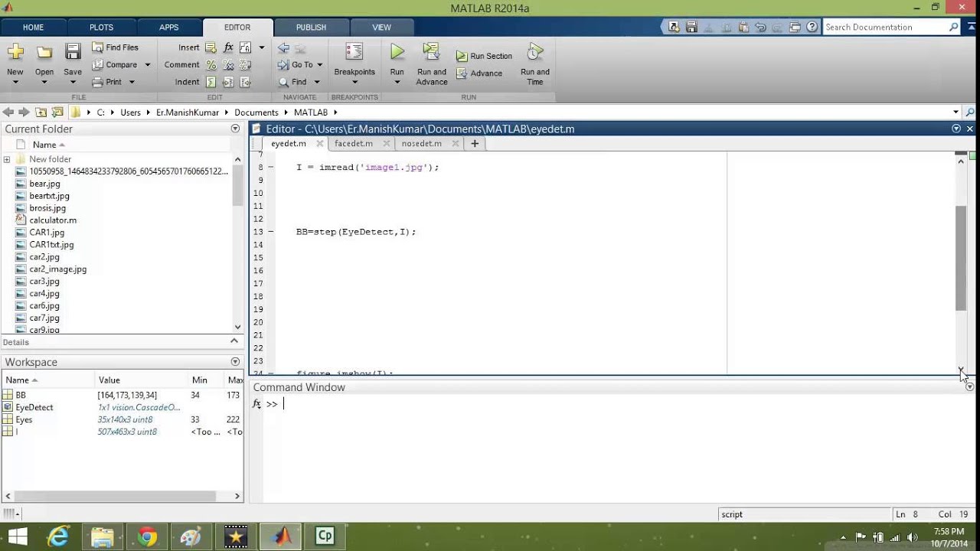Select bear.jpg in Current Folder

coord(44,184)
